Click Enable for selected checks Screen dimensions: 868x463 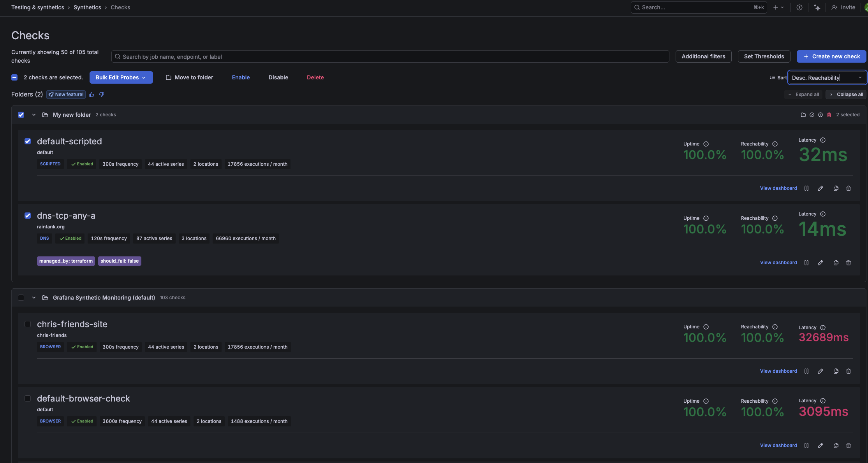pyautogui.click(x=241, y=77)
